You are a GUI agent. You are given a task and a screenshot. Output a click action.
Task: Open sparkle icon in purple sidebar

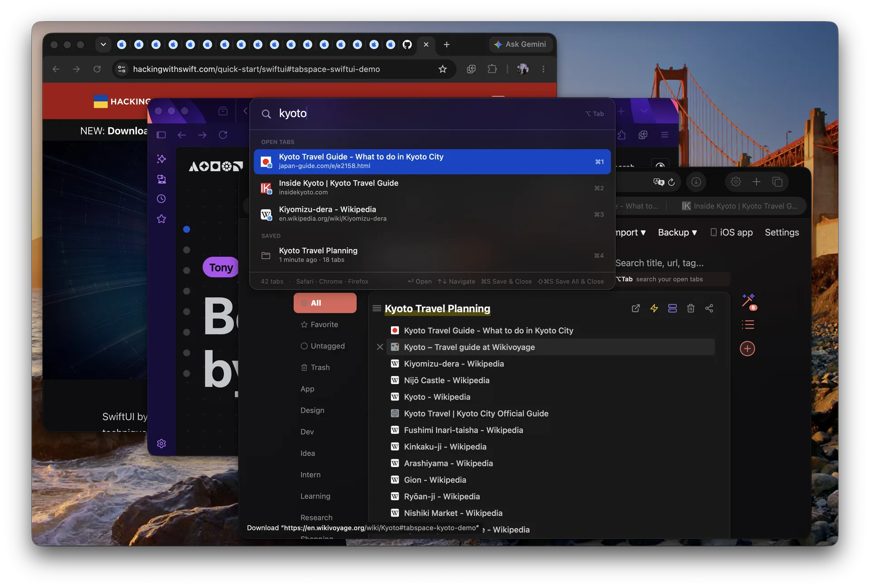[161, 159]
